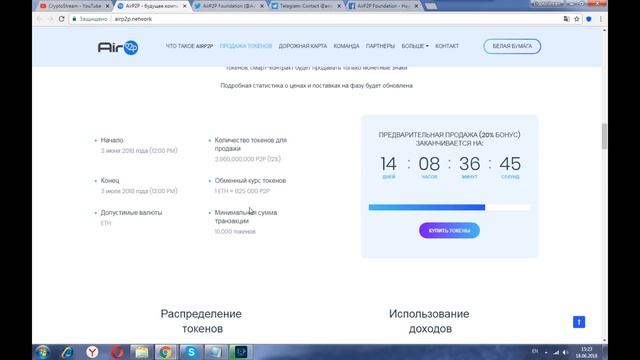Click the EN language indicator in tray
Viewport: 640px width, 360px height.
(x=535, y=351)
